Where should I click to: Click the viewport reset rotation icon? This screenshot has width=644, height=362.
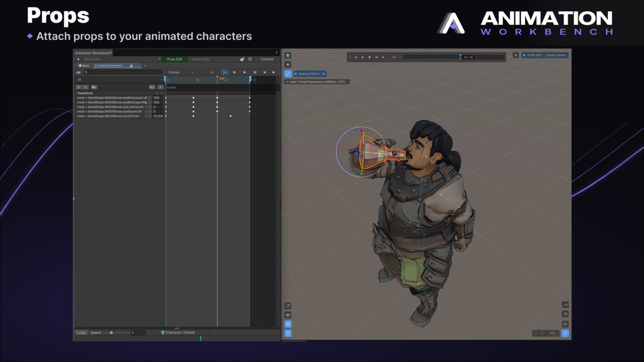point(288,306)
